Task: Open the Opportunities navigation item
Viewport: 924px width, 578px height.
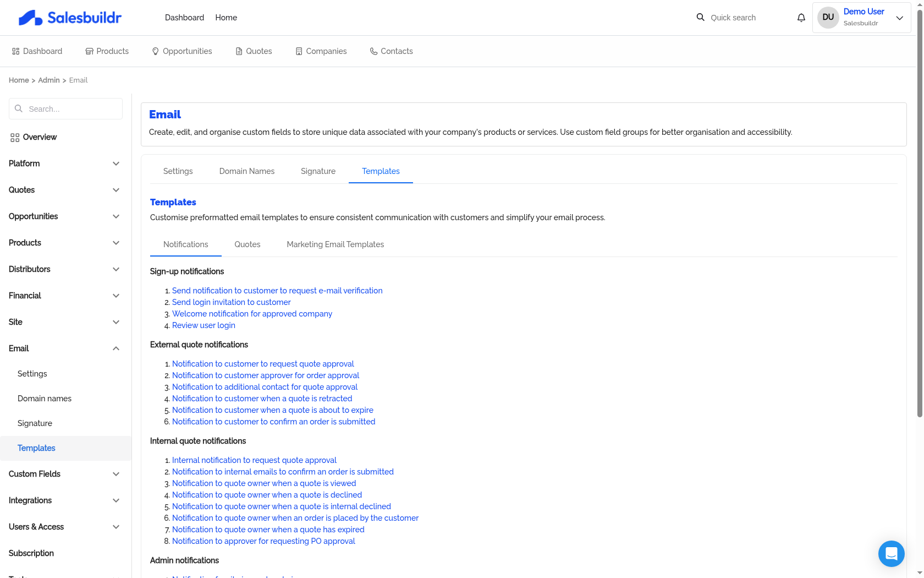Action: (x=182, y=51)
